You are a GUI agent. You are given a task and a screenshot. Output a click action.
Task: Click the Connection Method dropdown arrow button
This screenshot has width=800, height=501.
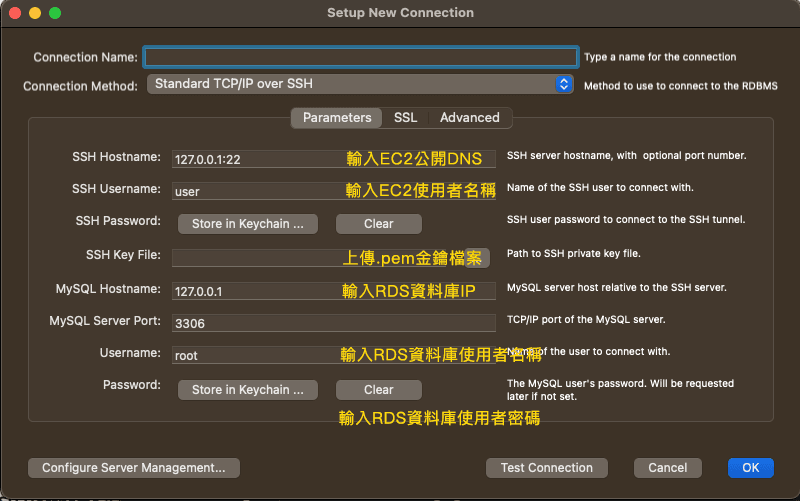[564, 85]
